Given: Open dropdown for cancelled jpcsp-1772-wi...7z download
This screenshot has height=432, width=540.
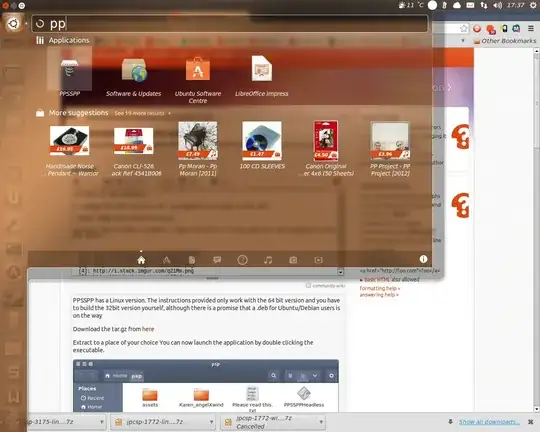Looking at the screenshot, I should click(x=321, y=422).
